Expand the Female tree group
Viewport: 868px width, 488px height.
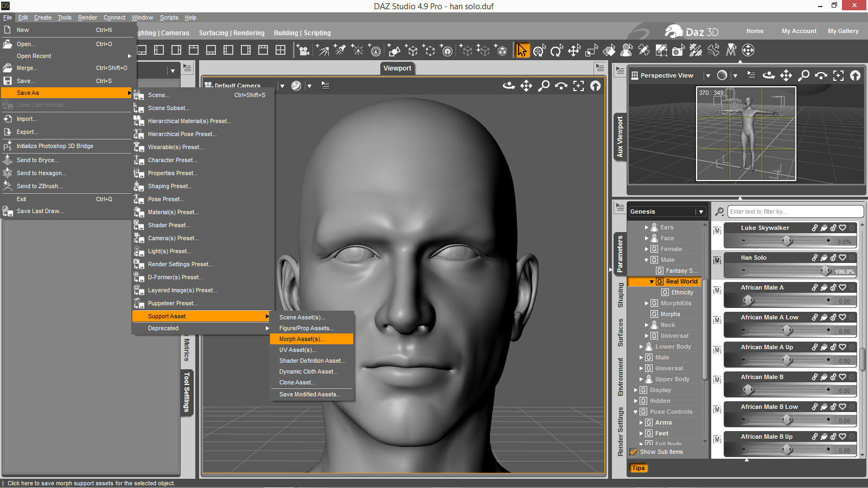(x=647, y=249)
